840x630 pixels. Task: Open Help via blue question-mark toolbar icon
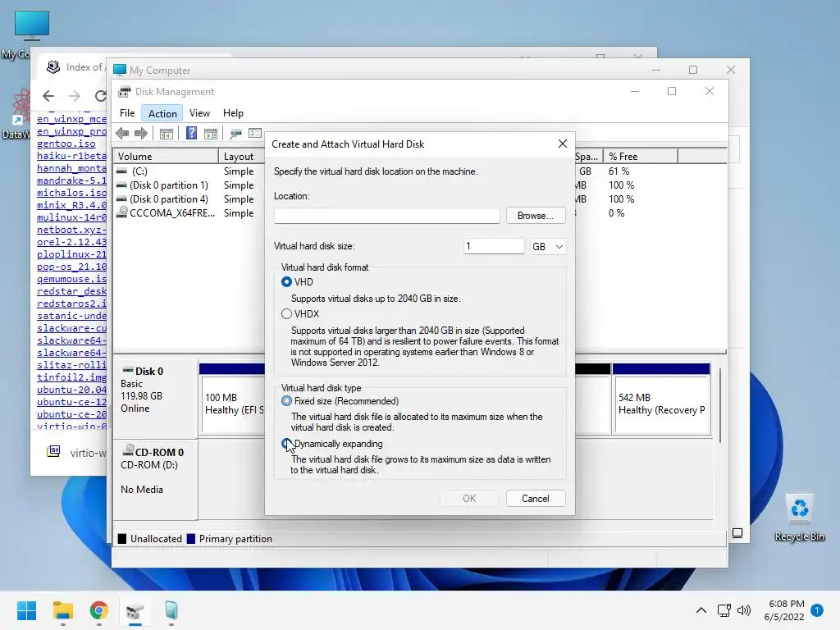point(191,134)
